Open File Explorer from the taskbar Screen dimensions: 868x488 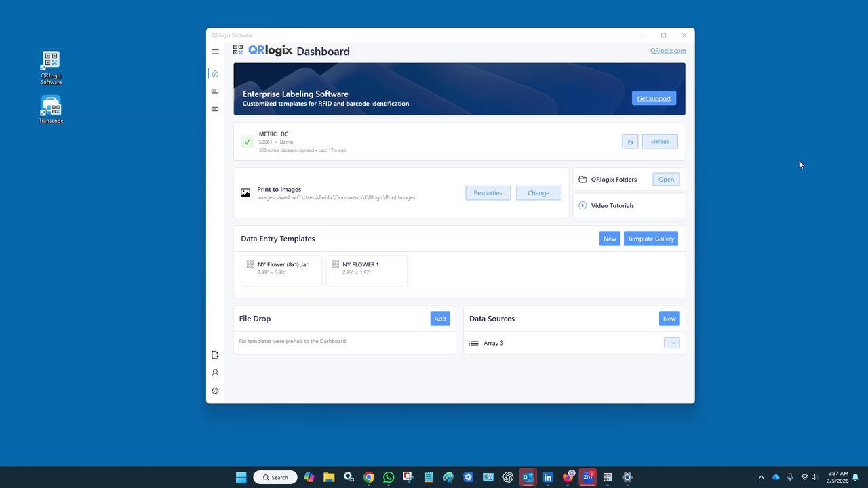pyautogui.click(x=329, y=477)
